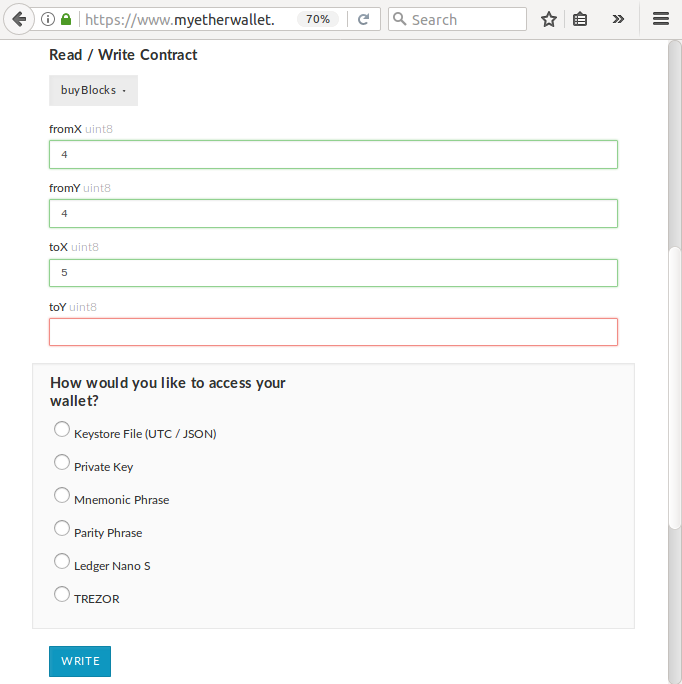
Task: Choose the Private Key radio button
Action: click(x=62, y=463)
